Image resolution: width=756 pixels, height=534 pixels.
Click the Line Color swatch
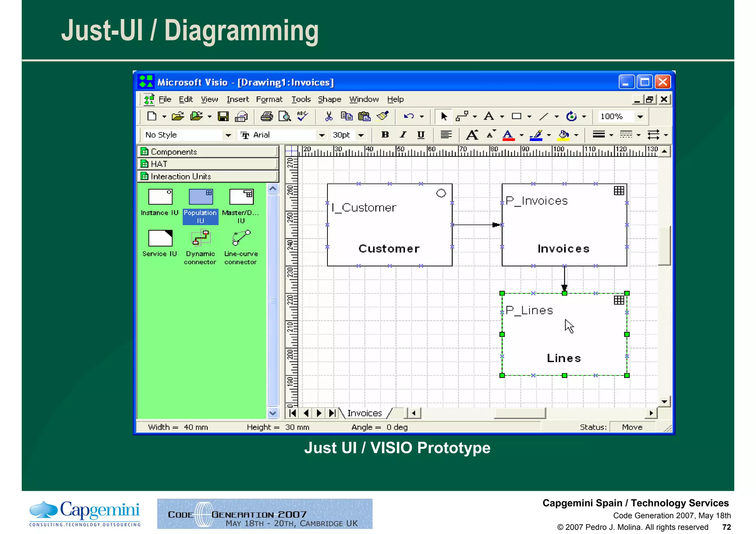click(536, 135)
